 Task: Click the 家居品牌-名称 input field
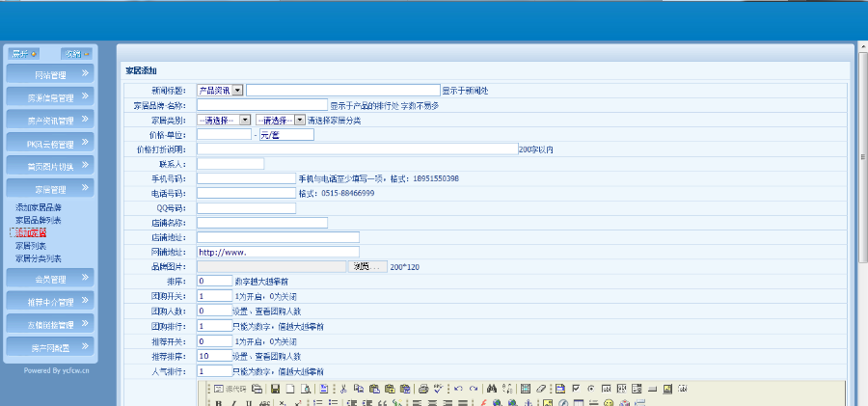click(262, 105)
